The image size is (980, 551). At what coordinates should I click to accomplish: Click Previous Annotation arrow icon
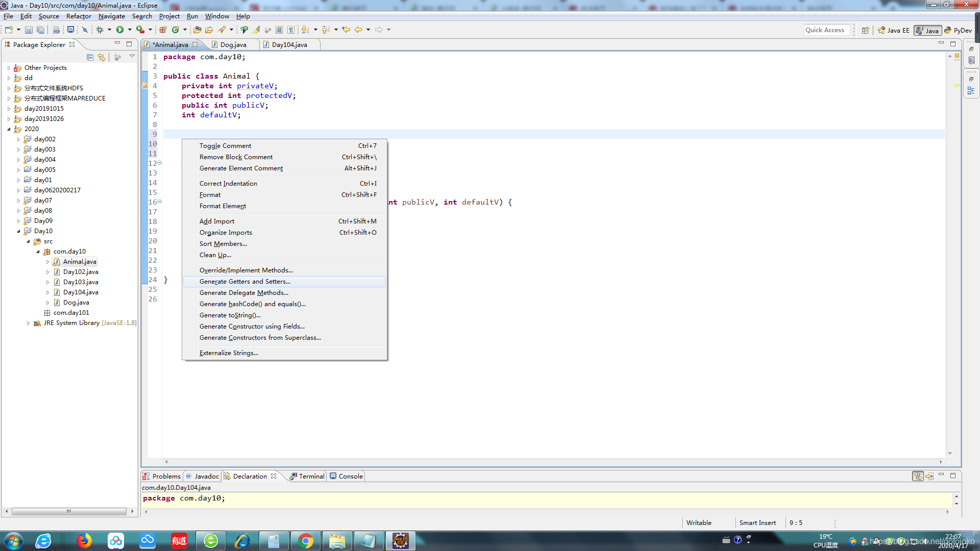click(325, 30)
